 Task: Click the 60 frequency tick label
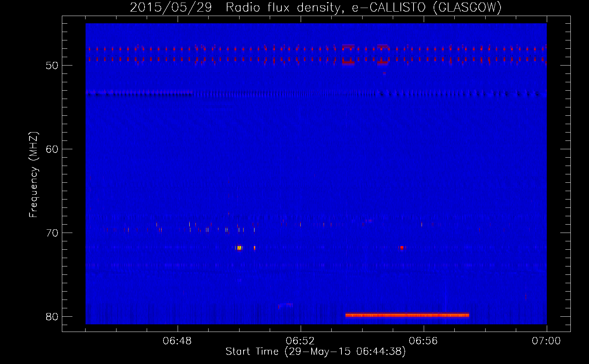(x=52, y=149)
